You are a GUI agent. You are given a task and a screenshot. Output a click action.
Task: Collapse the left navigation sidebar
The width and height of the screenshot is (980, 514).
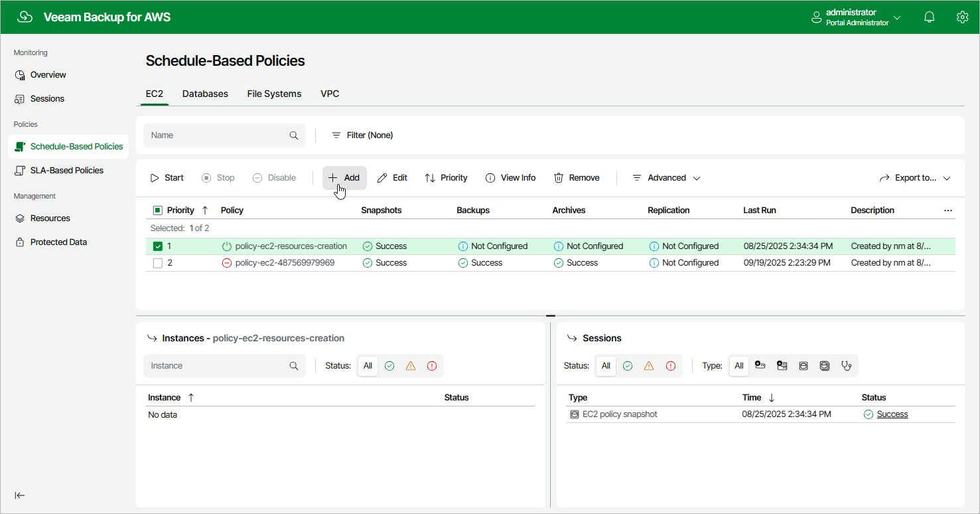click(x=20, y=495)
